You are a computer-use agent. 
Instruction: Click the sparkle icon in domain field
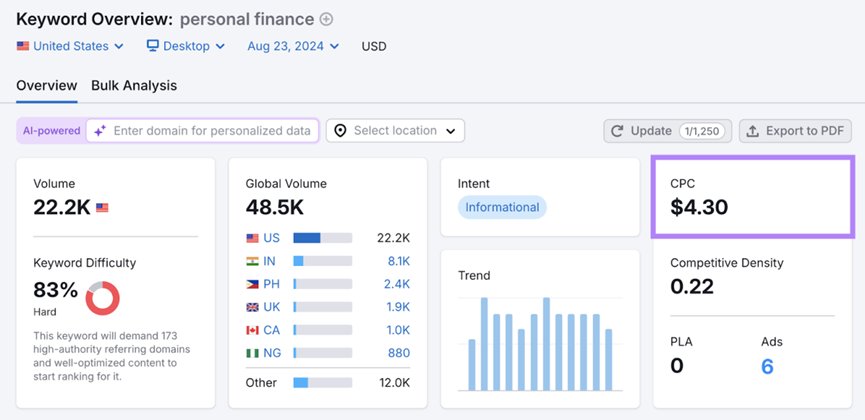[x=100, y=131]
